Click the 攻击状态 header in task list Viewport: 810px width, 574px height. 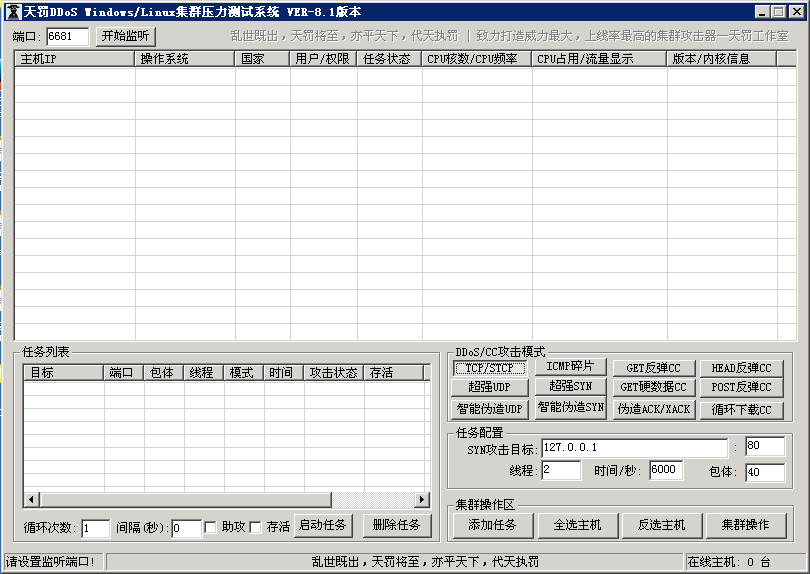334,373
